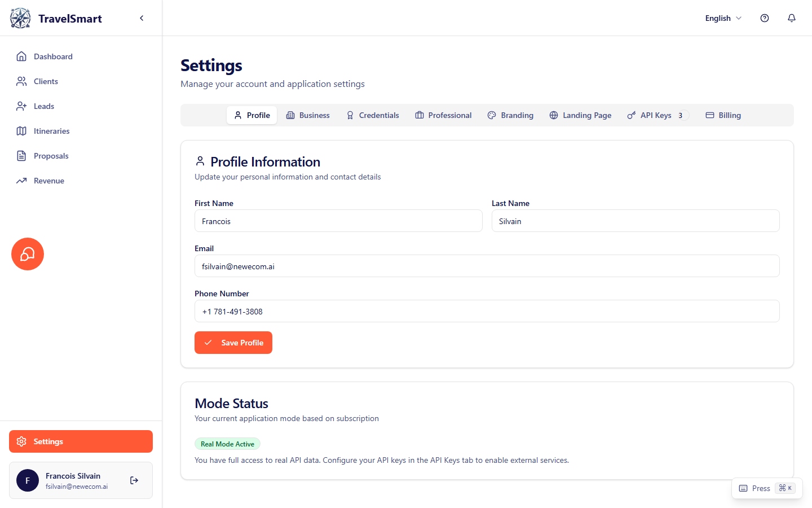
Task: Open the notifications bell icon
Action: [x=792, y=18]
